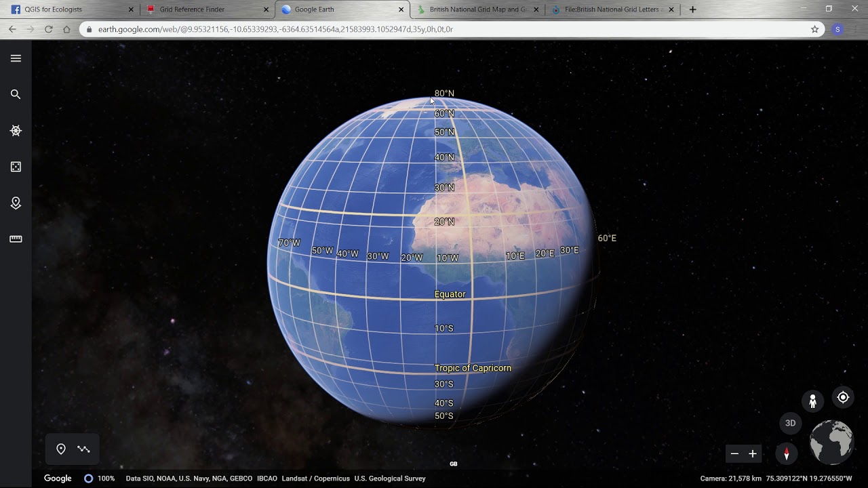Click the browser forward arrow
Viewport: 868px width, 488px height.
(x=30, y=29)
